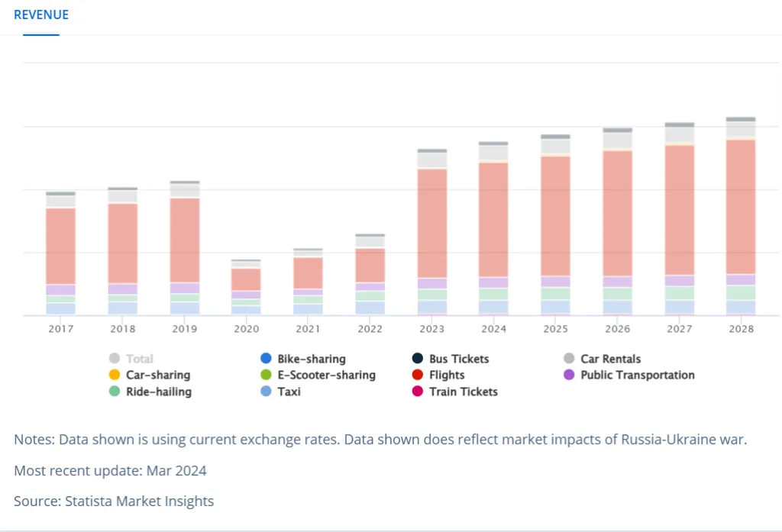The height and width of the screenshot is (532, 782).
Task: Click the Public Transportation legend label
Action: tap(638, 376)
